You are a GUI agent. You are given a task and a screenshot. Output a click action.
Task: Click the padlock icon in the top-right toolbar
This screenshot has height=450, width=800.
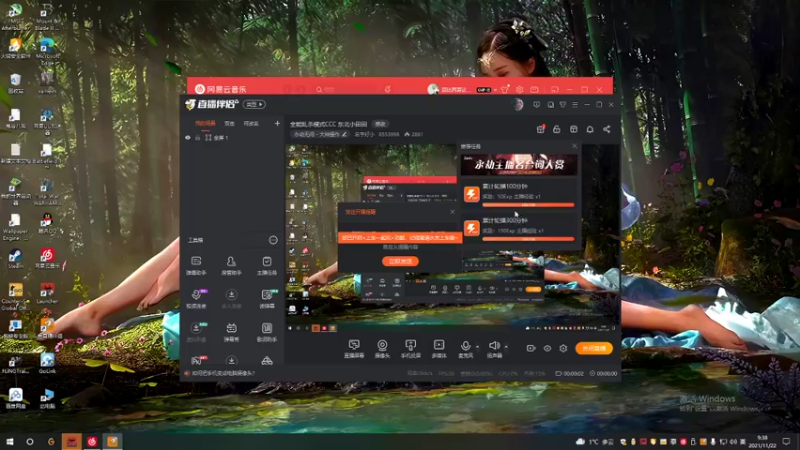[x=557, y=129]
